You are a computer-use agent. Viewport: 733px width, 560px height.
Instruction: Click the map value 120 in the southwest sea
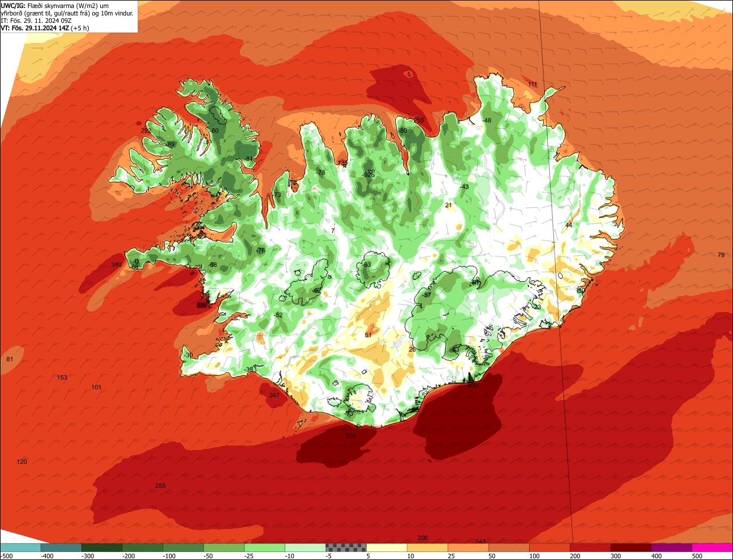click(22, 462)
